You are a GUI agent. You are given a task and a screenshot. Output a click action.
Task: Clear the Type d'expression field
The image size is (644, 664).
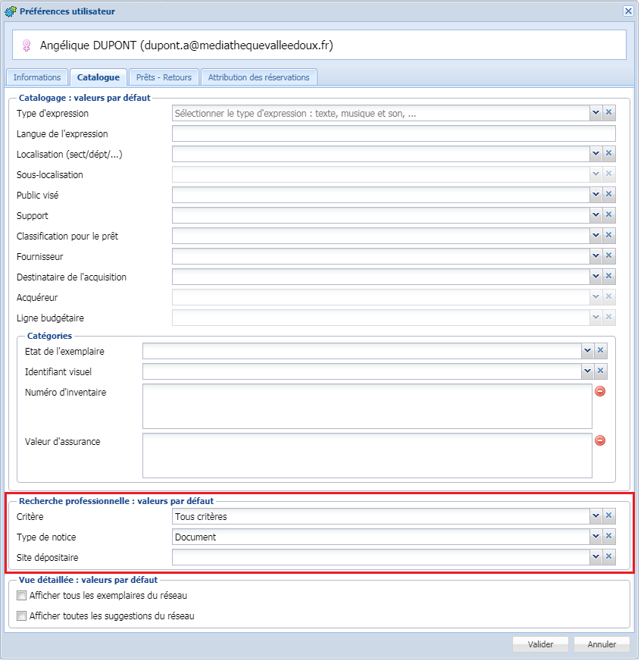click(x=608, y=112)
